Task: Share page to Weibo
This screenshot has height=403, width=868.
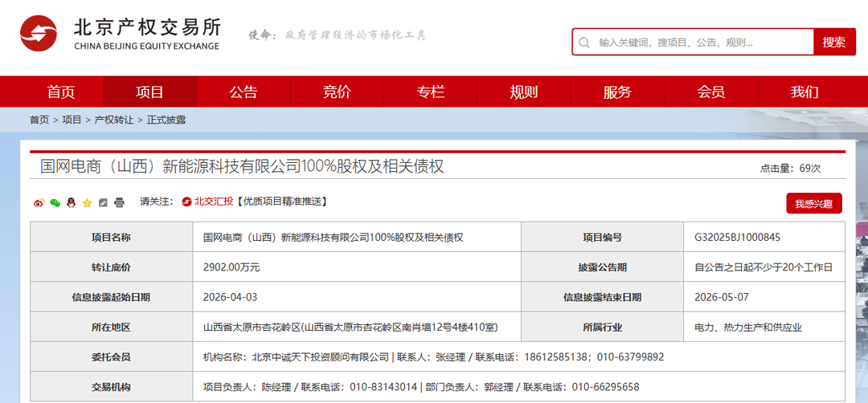Action: 39,202
